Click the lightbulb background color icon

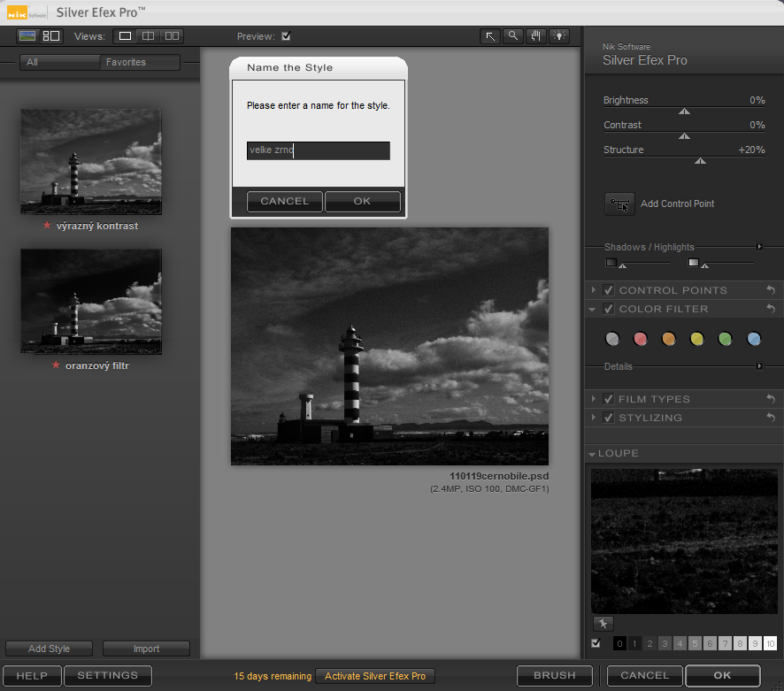[559, 36]
